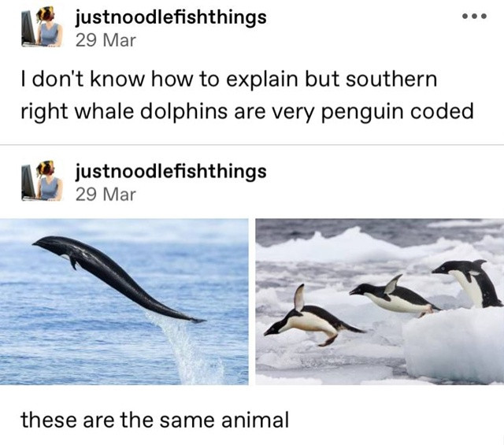Click the post text line starting "I don't know"

click(x=229, y=80)
